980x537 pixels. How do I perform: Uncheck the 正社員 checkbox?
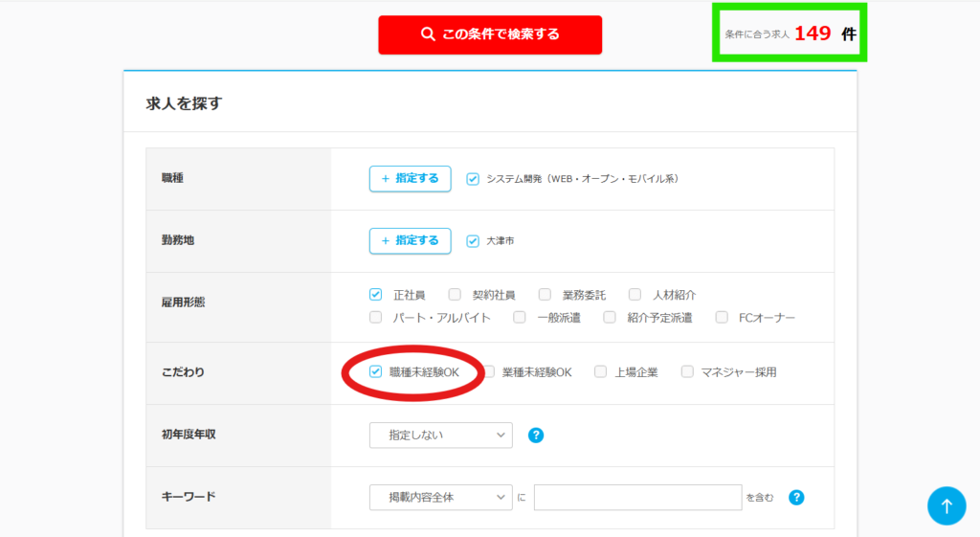[x=376, y=295]
